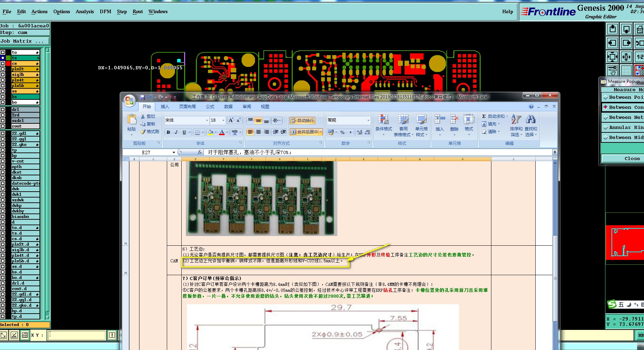Click the pan down icon in Genesis
Image resolution: width=644 pixels, height=350 pixels.
[626, 29]
